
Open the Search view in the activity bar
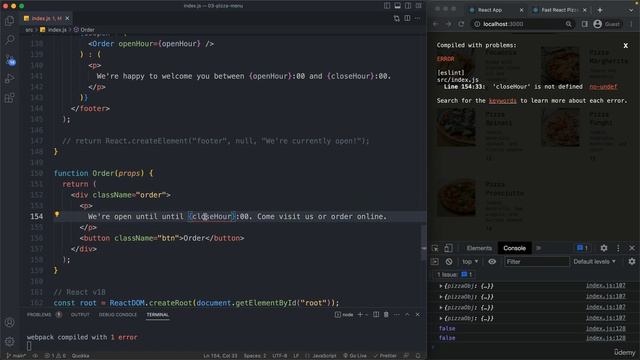[9, 40]
